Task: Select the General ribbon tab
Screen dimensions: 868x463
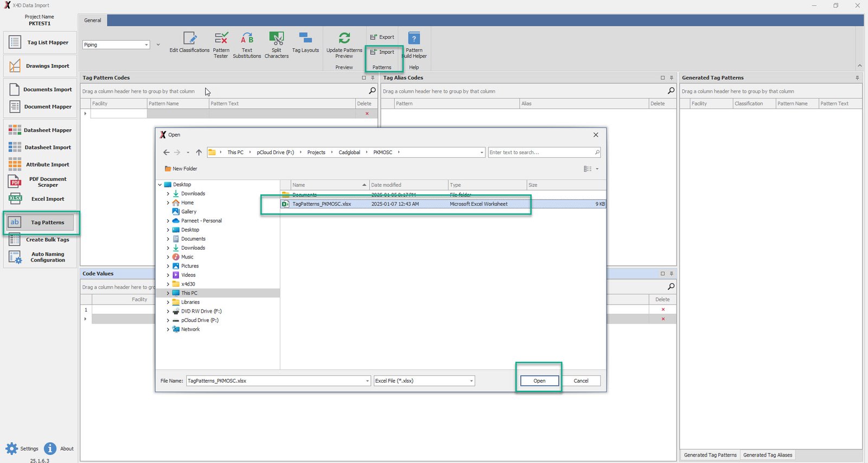Action: 93,21
